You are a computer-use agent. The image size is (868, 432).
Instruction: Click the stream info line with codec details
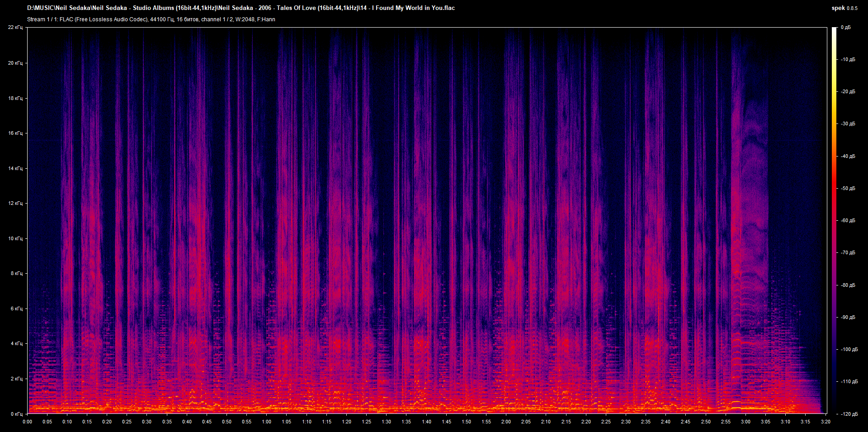(151, 19)
